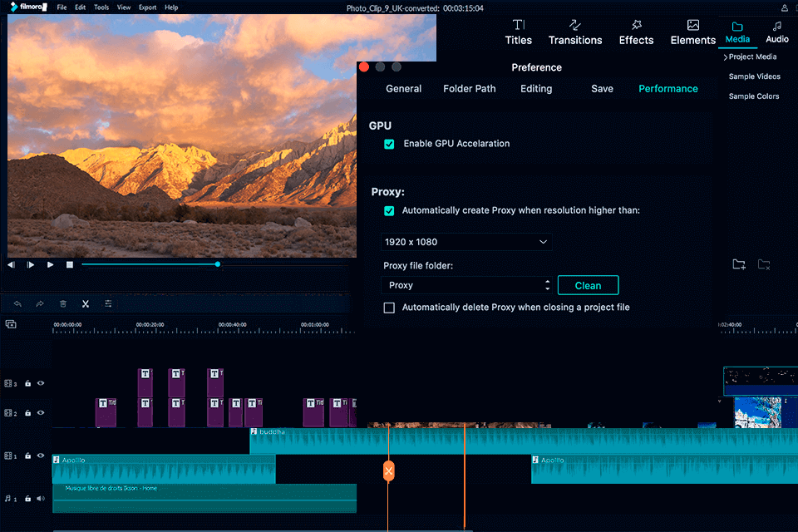798x532 pixels.
Task: Open the 1920 x 1080 resolution dropdown
Action: coord(465,242)
